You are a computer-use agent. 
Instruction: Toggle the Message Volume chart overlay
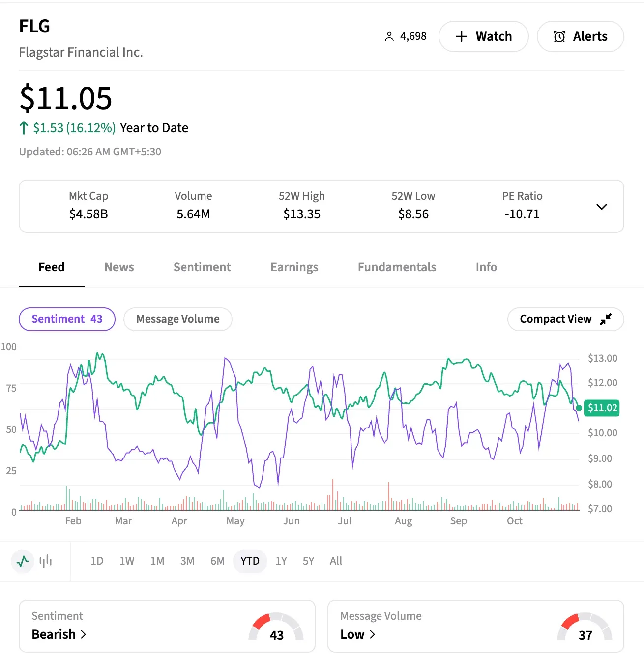click(x=177, y=319)
